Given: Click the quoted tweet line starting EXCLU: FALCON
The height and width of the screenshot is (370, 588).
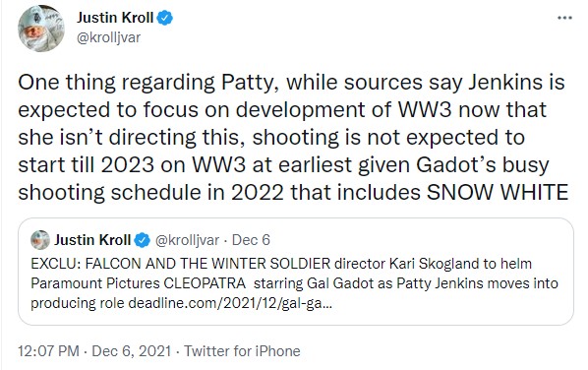Looking at the screenshot, I should (x=281, y=264).
